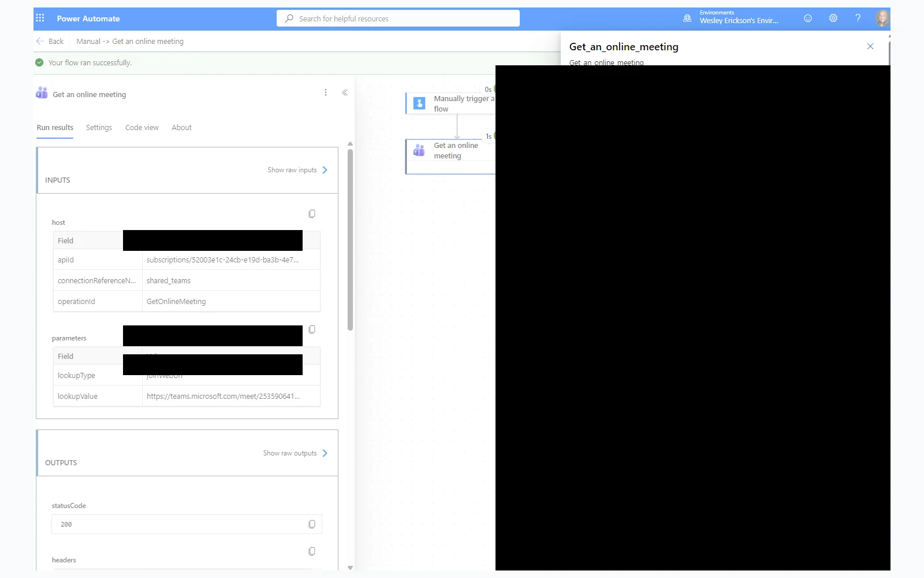Go back with the Back arrow button

coord(50,42)
